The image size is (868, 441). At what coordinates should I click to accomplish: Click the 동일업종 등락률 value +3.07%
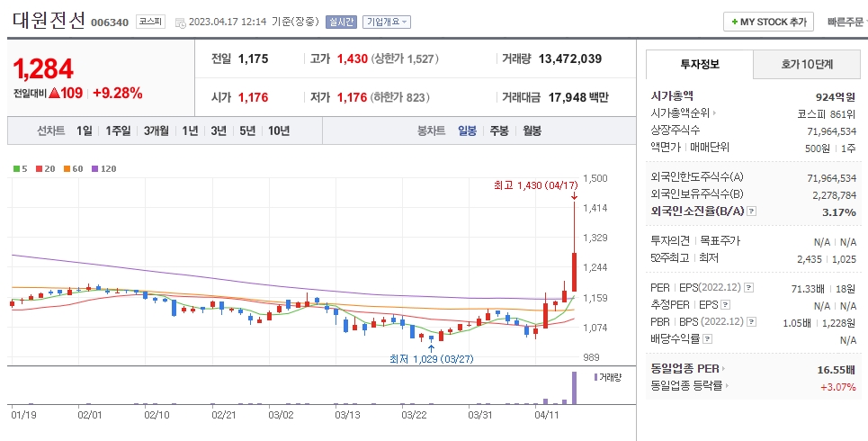point(838,387)
